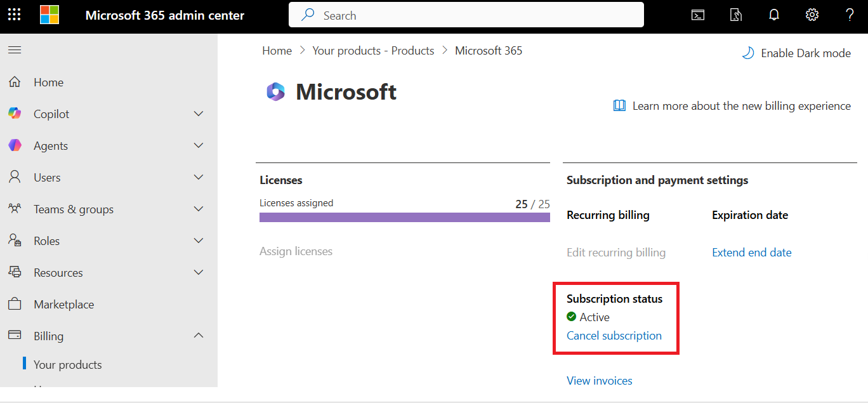Click the Subscription and payment settings heading
The height and width of the screenshot is (403, 868).
657,180
